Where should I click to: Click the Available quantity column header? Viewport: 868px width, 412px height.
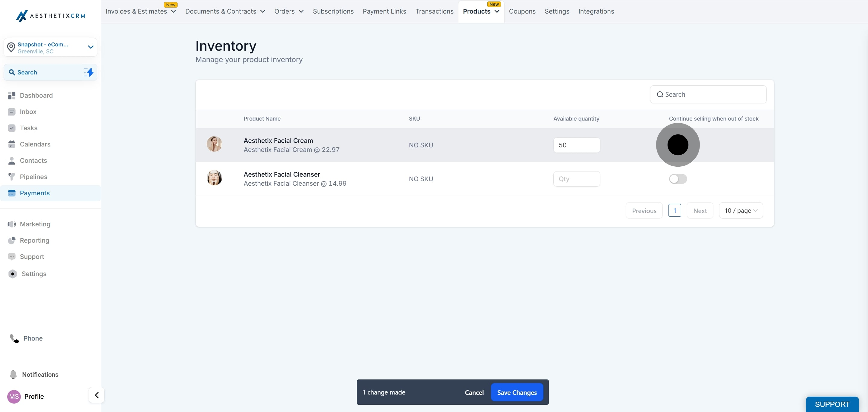point(576,118)
